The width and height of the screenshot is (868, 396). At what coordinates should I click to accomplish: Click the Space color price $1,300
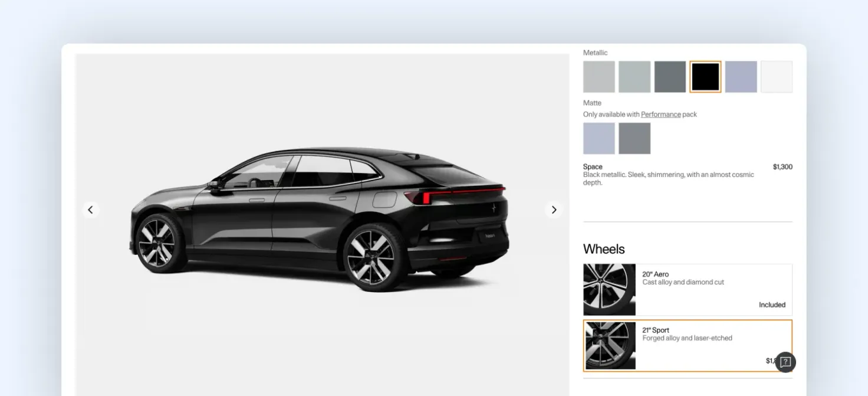coord(782,167)
